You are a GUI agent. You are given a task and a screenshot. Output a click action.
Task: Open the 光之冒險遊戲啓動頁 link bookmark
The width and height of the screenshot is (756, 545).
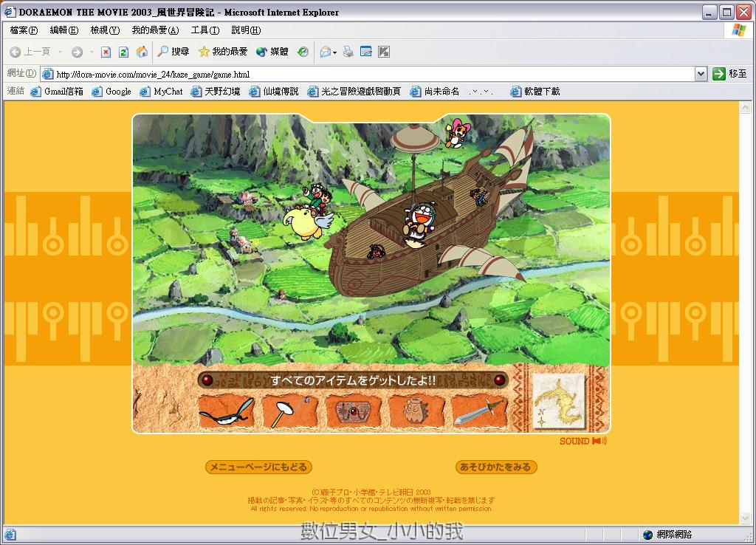click(x=354, y=91)
